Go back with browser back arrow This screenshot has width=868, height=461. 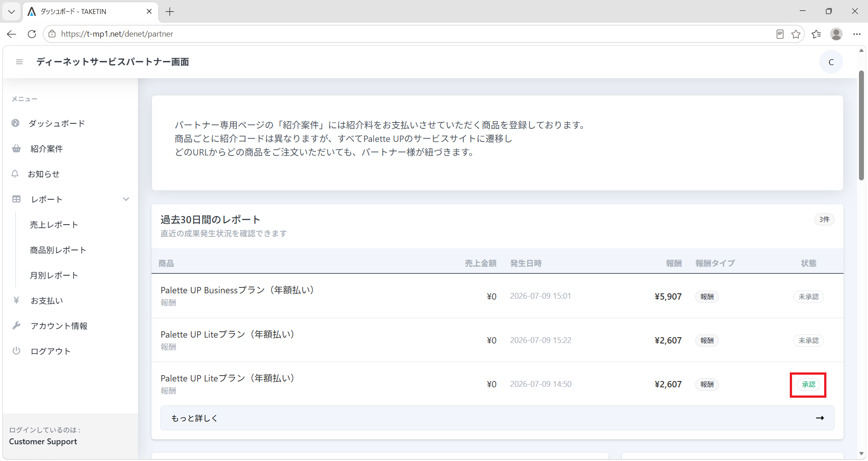pyautogui.click(x=12, y=34)
